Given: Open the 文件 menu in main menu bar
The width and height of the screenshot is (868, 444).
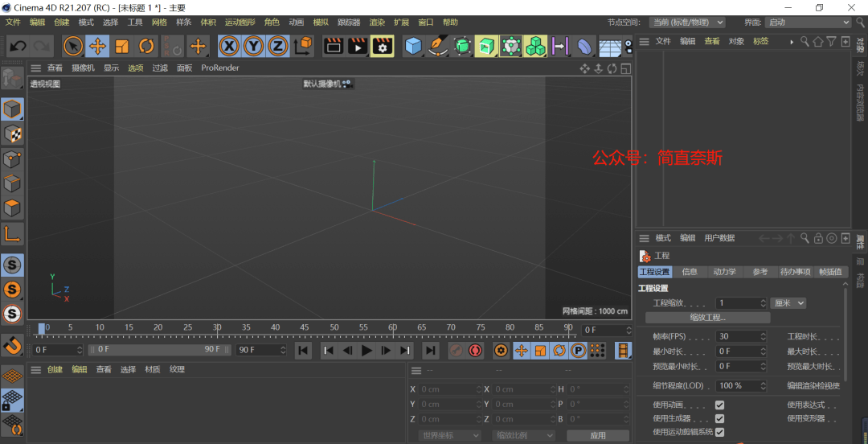Looking at the screenshot, I should tap(13, 23).
